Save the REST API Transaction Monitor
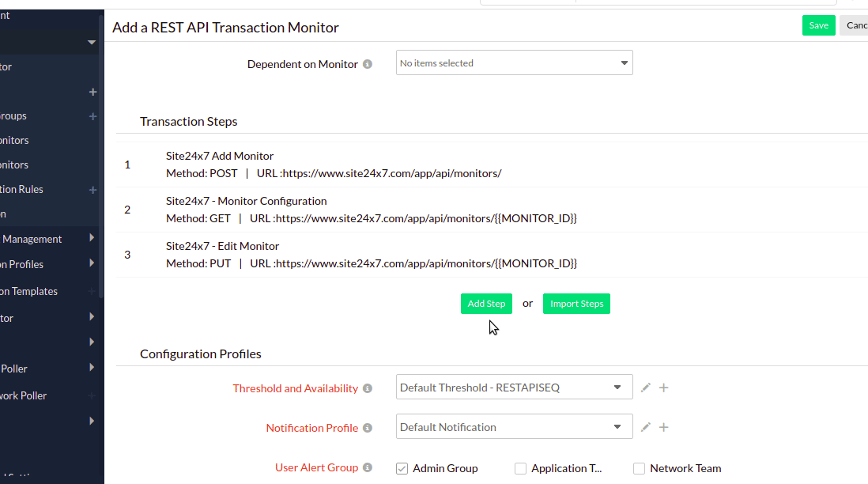Image resolution: width=868 pixels, height=484 pixels. (x=818, y=25)
